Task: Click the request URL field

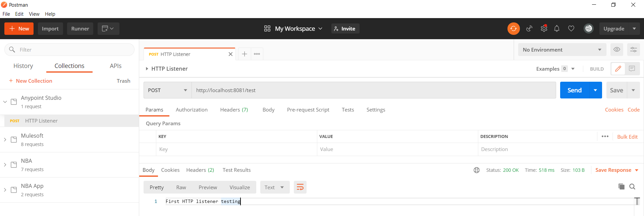Action: [374, 90]
